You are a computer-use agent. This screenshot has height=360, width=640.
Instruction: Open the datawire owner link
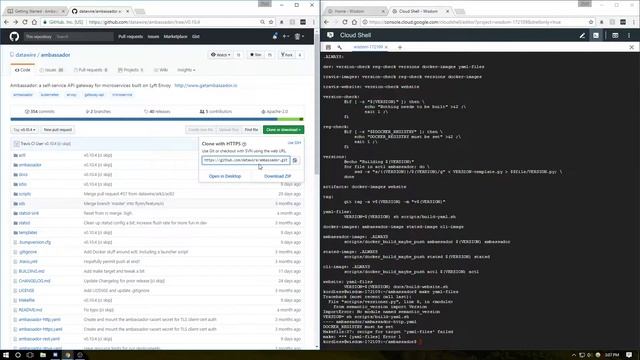coord(26,55)
